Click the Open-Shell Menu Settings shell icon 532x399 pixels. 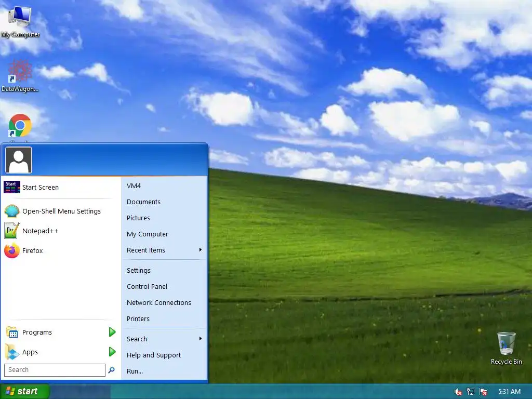[x=12, y=211]
